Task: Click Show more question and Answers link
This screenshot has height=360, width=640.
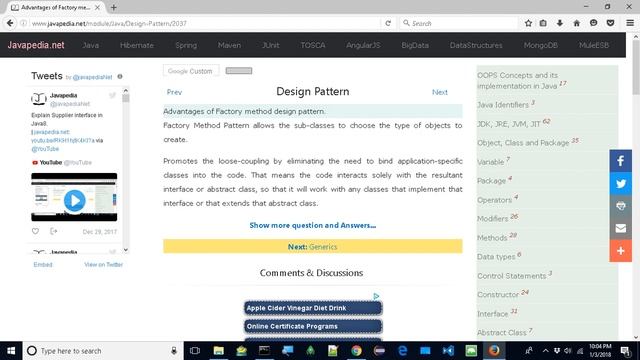Action: (x=313, y=225)
